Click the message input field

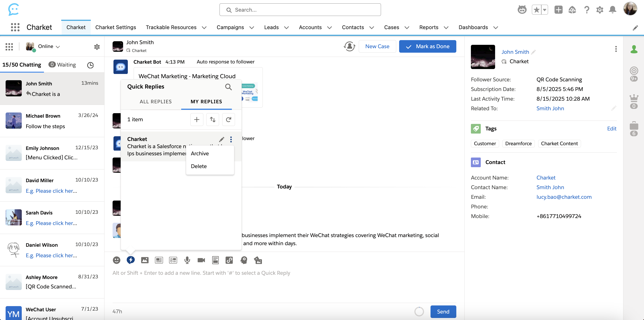click(x=275, y=273)
